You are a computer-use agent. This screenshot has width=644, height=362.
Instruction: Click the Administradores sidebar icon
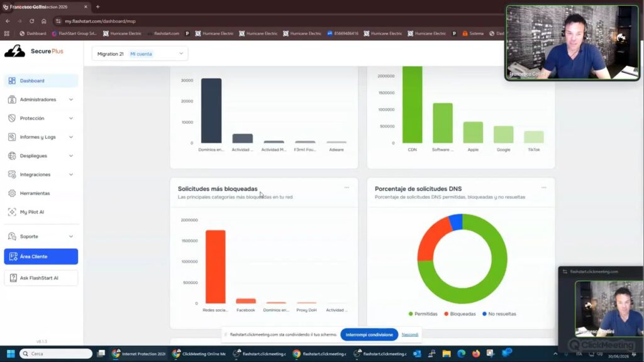click(x=12, y=99)
